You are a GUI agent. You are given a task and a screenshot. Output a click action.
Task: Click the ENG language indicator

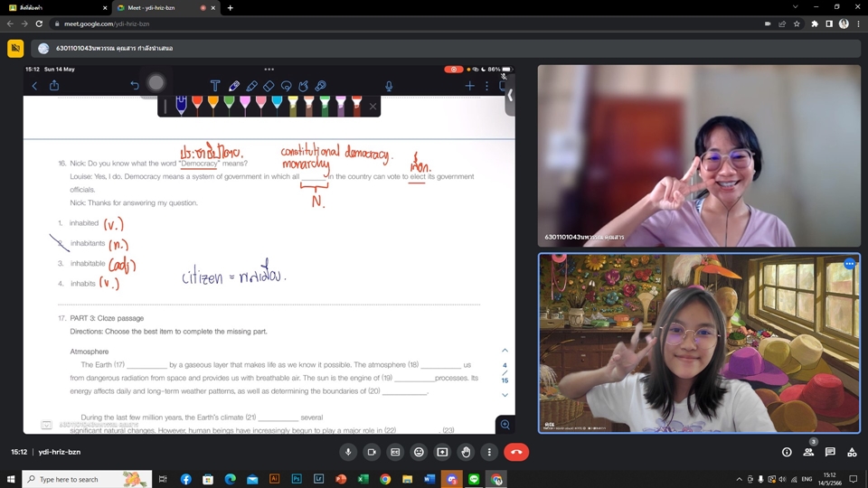click(807, 479)
